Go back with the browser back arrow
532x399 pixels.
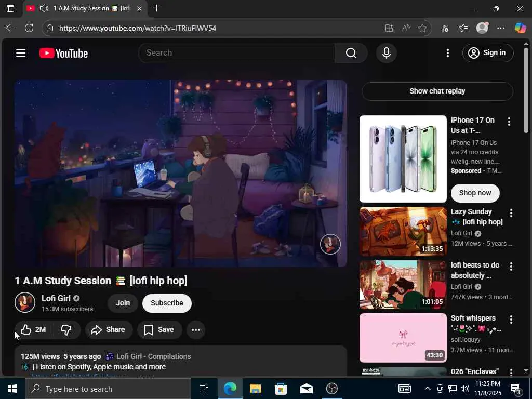(10, 28)
